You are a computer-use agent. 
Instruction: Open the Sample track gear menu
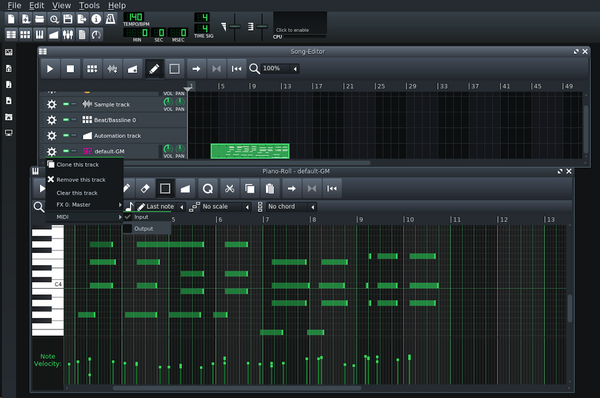coord(52,104)
